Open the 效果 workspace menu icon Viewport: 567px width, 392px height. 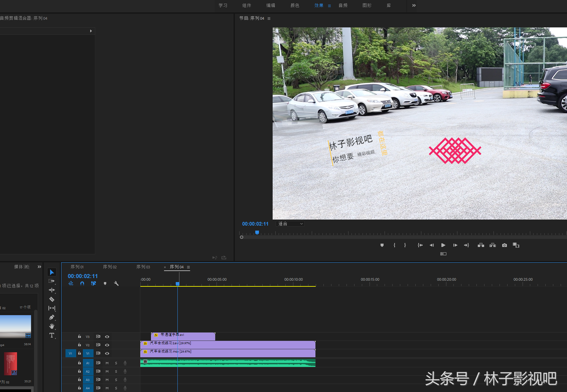click(329, 6)
